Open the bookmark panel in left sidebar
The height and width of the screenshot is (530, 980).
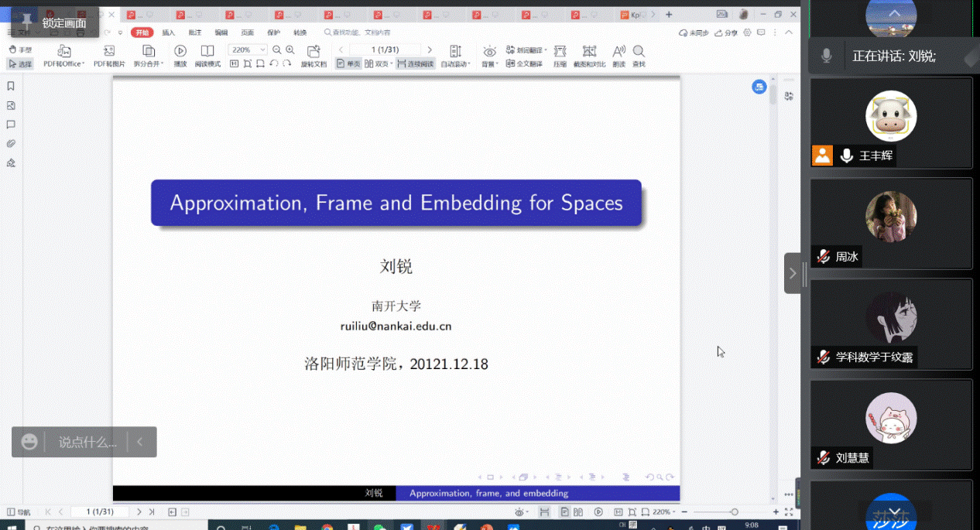click(11, 87)
